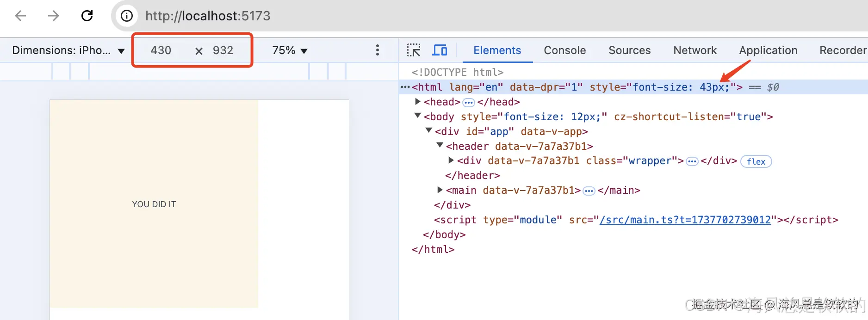Click the data-dpr="1" attribute

[546, 87]
